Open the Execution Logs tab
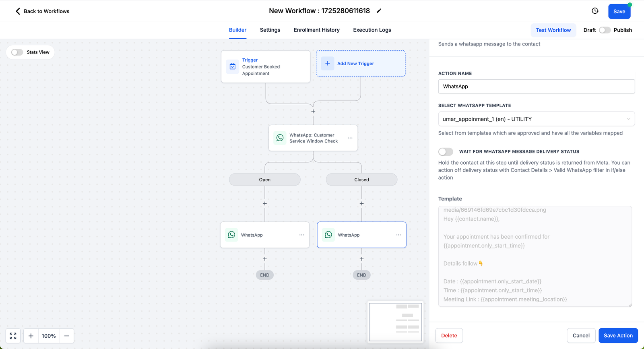Viewport: 644px width, 349px height. click(372, 30)
